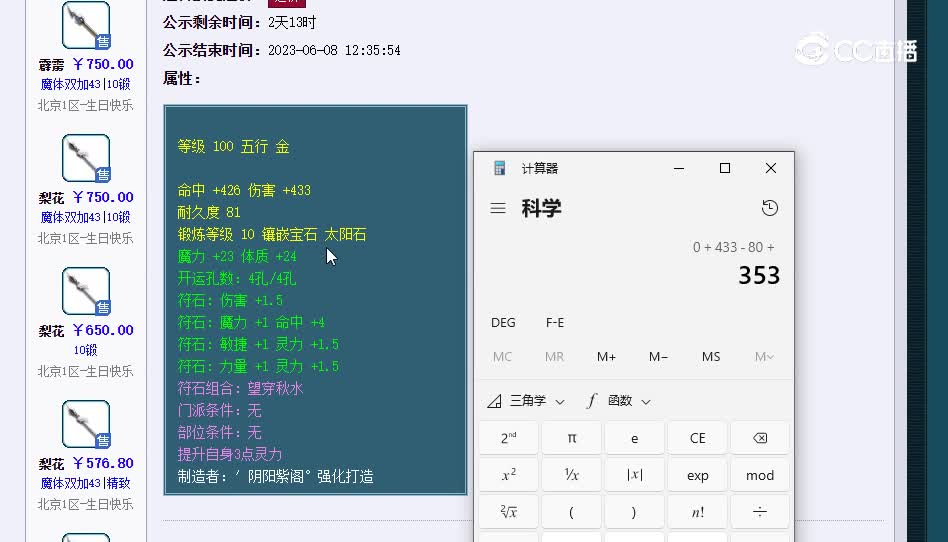Click the open parenthesis key

(571, 512)
